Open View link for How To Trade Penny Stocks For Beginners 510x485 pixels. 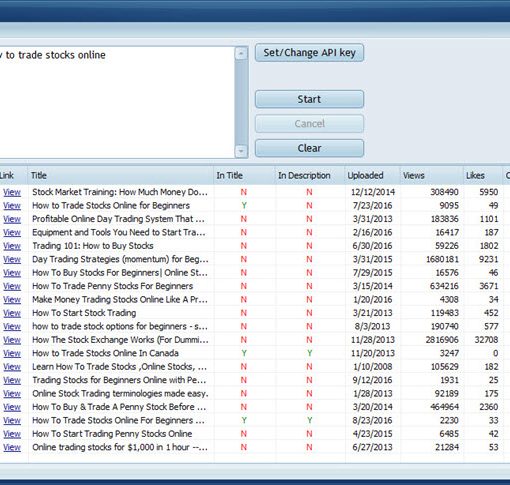pos(12,286)
